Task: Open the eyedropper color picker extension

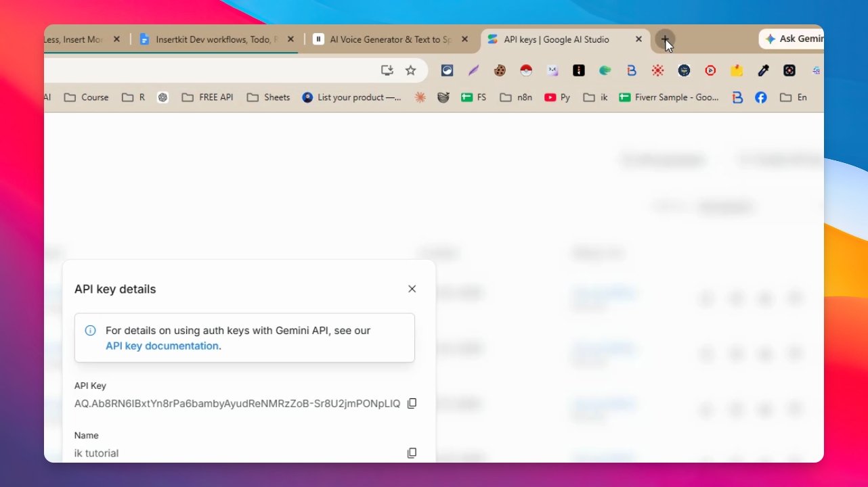Action: 763,70
